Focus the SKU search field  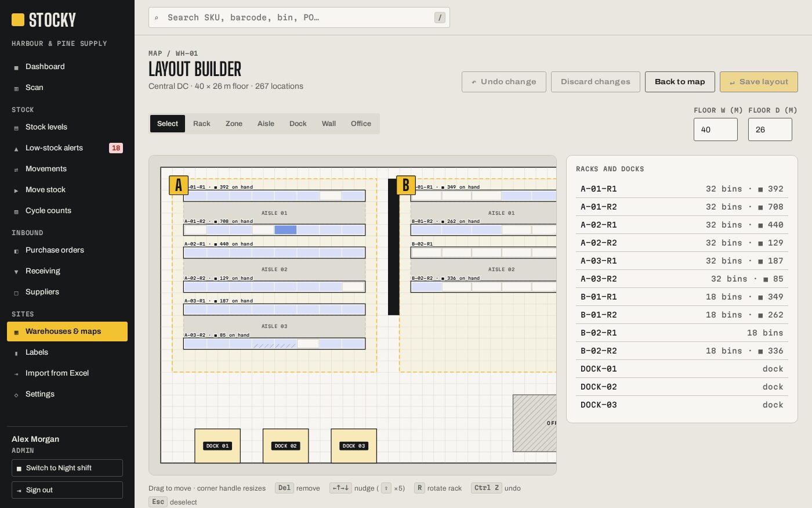(x=299, y=17)
